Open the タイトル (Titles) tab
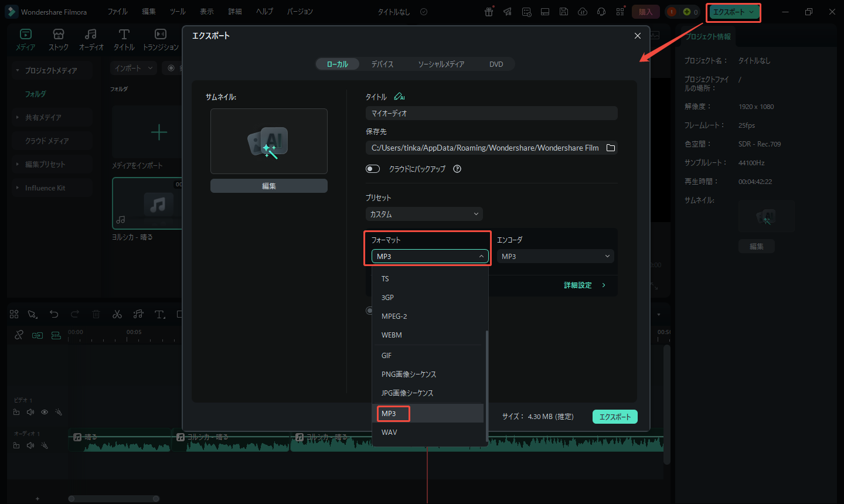844x504 pixels. [x=124, y=39]
